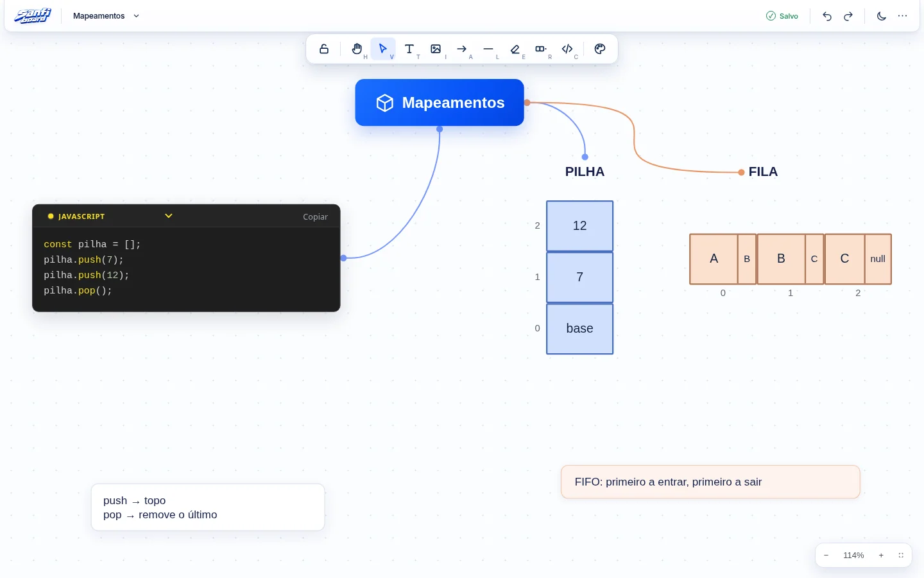Screen dimensions: 924x578
Task: Zoom out with the minus button
Action: (x=826, y=556)
